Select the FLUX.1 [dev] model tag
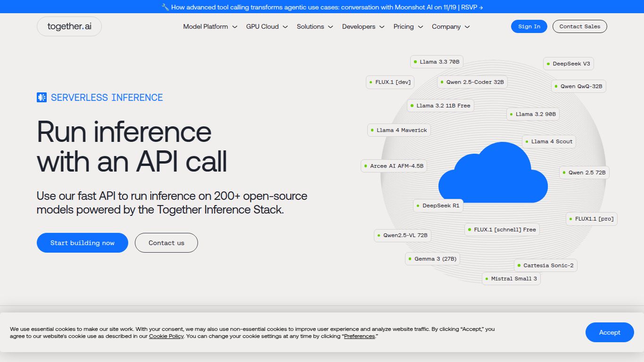The height and width of the screenshot is (362, 644). click(390, 82)
